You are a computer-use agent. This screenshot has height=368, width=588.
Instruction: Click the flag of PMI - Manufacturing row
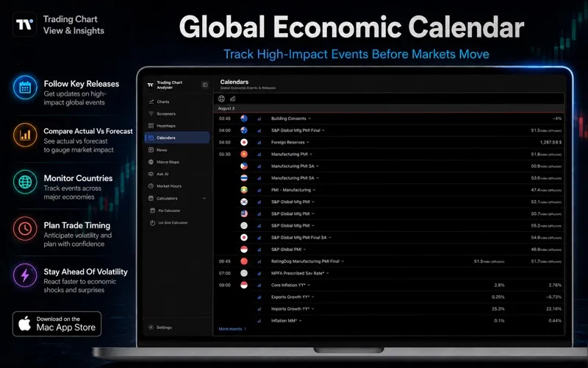pos(244,190)
